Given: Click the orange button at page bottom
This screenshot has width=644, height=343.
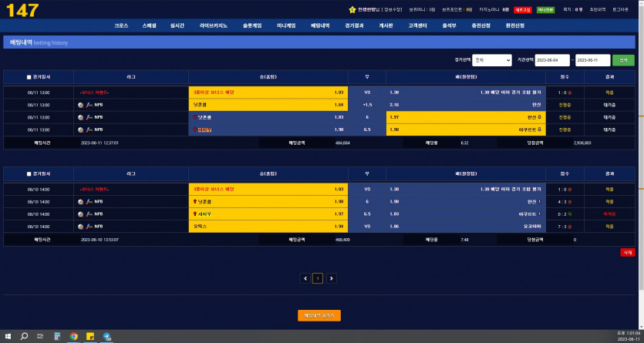Looking at the screenshot, I should (319, 315).
